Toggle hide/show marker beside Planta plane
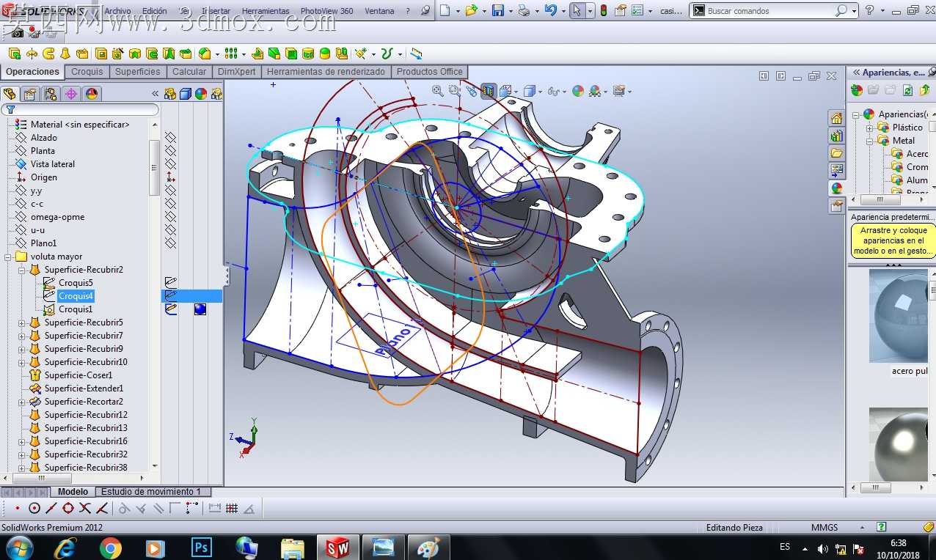 [x=170, y=150]
